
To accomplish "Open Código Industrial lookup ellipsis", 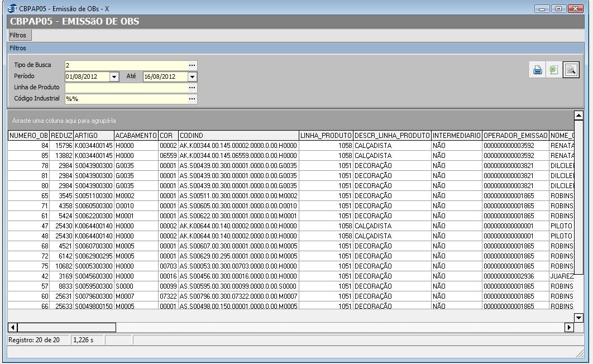I will click(x=192, y=99).
